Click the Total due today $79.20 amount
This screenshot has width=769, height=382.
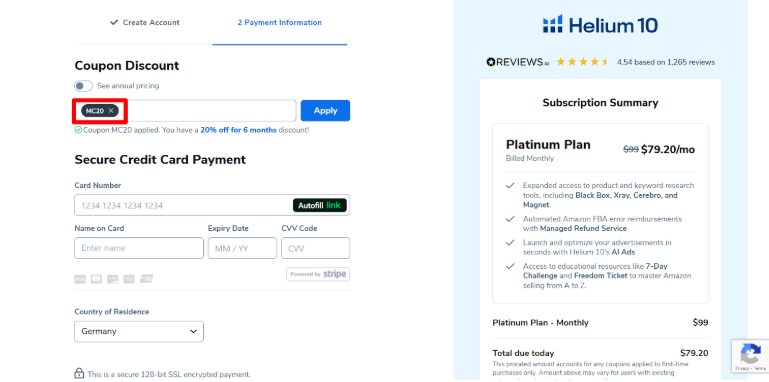694,353
